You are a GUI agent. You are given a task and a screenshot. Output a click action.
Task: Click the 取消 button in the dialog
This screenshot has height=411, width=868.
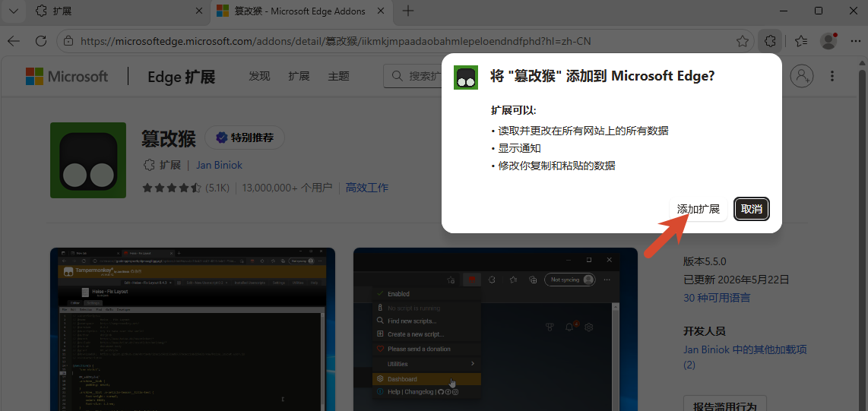(x=751, y=209)
